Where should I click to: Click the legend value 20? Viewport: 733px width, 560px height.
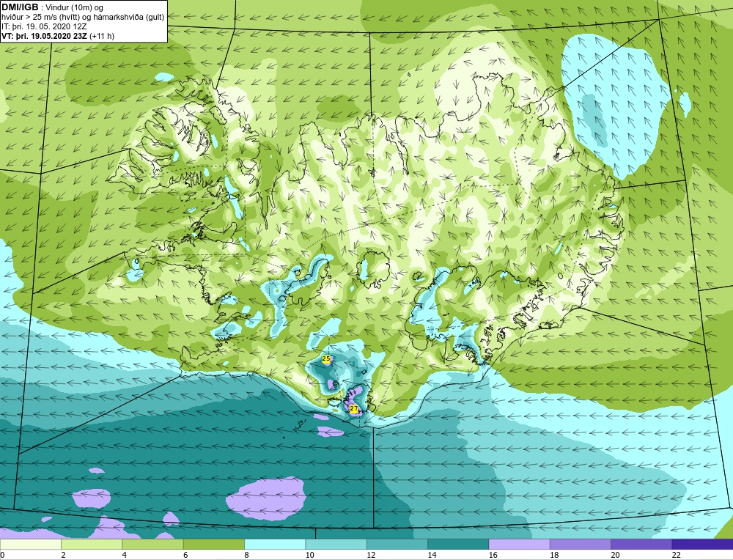tap(615, 555)
